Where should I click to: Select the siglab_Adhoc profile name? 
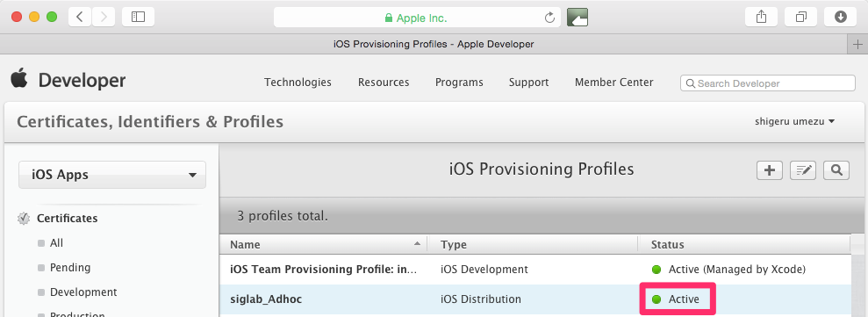[266, 299]
